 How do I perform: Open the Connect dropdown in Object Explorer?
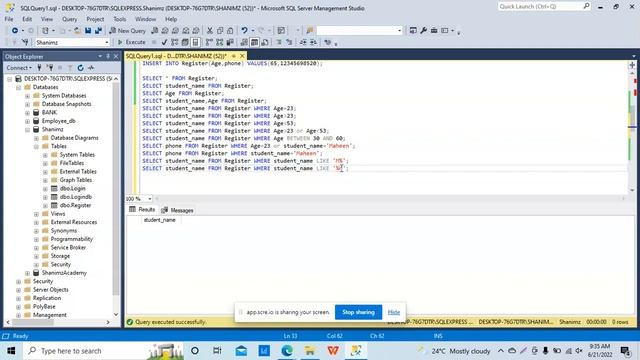click(19, 68)
